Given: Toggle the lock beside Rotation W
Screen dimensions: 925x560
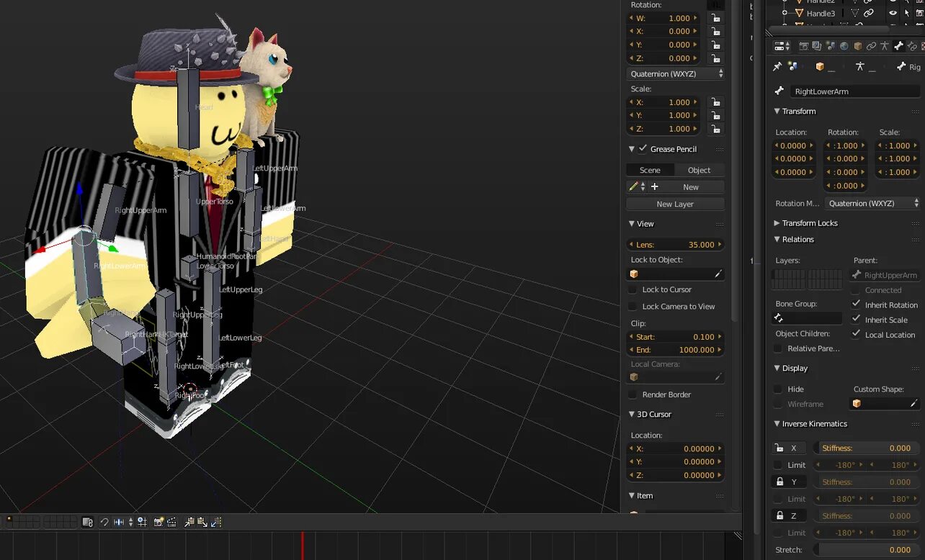Looking at the screenshot, I should click(x=715, y=18).
